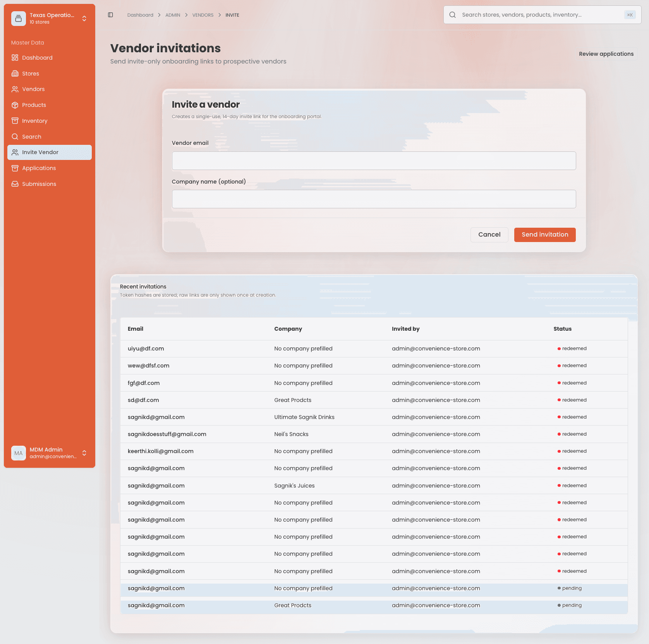The height and width of the screenshot is (644, 649).
Task: Click the Vendors people icon
Action: [15, 89]
